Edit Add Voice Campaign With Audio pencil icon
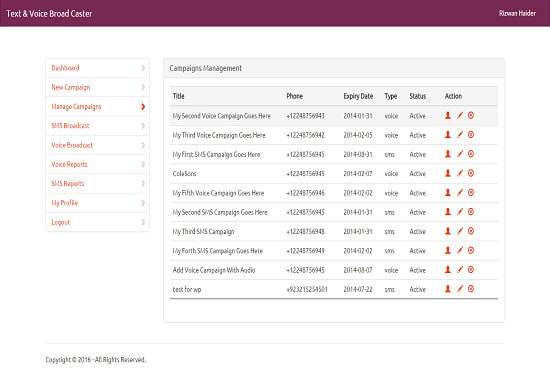This screenshot has width=550, height=370. click(x=460, y=270)
